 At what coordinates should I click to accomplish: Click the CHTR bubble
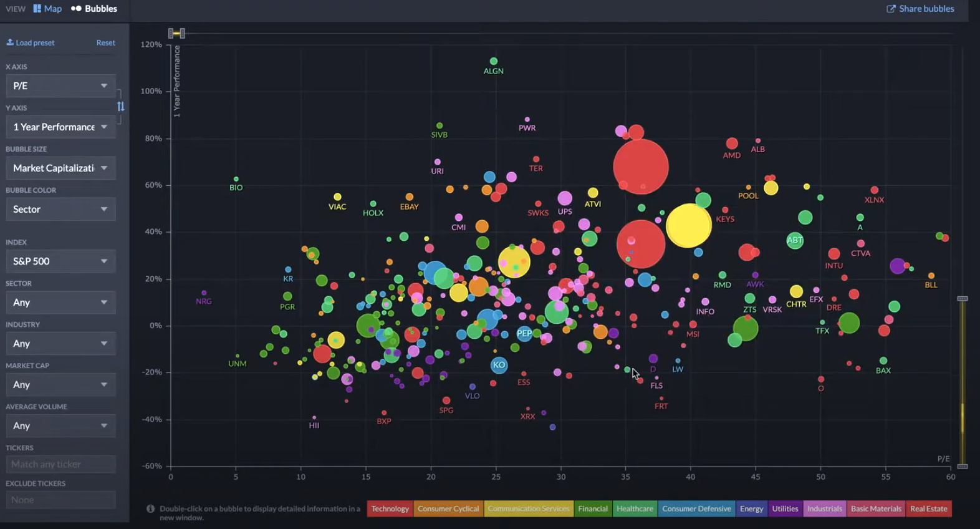796,291
